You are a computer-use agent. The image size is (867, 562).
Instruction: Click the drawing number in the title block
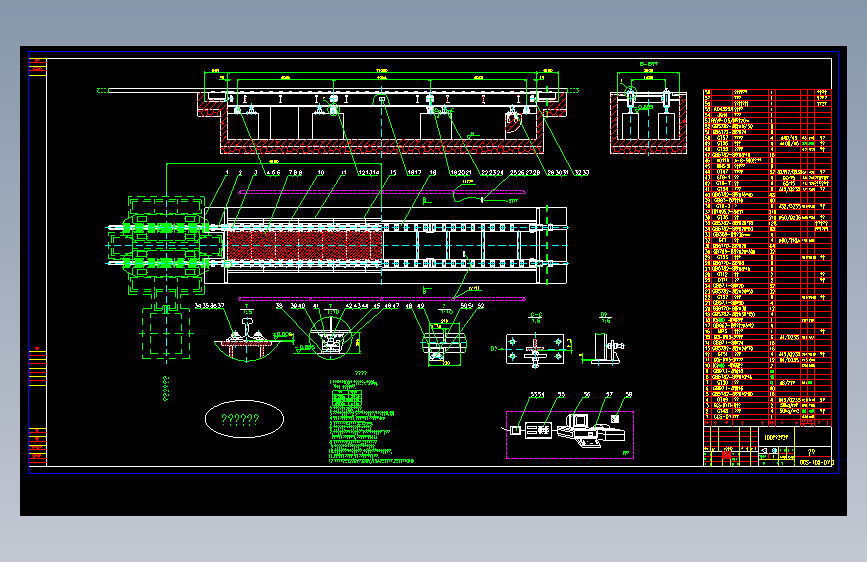pos(816,462)
